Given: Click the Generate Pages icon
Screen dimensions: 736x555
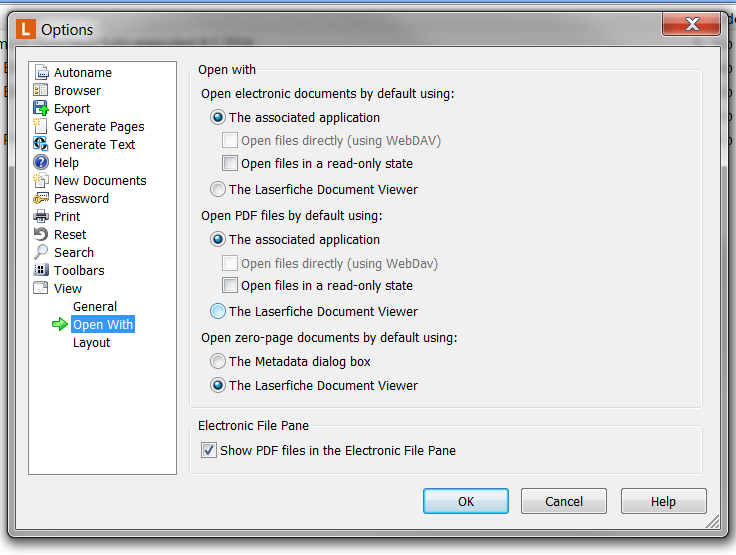Looking at the screenshot, I should [x=40, y=126].
